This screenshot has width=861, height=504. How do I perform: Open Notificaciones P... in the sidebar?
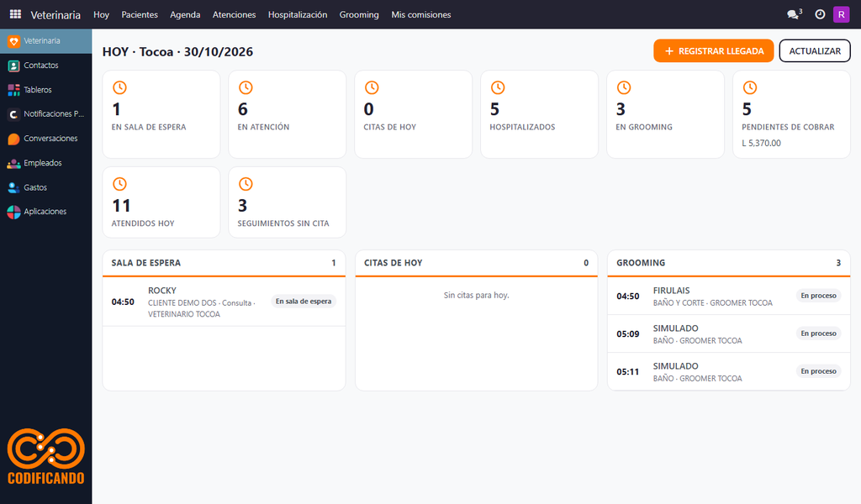click(46, 114)
